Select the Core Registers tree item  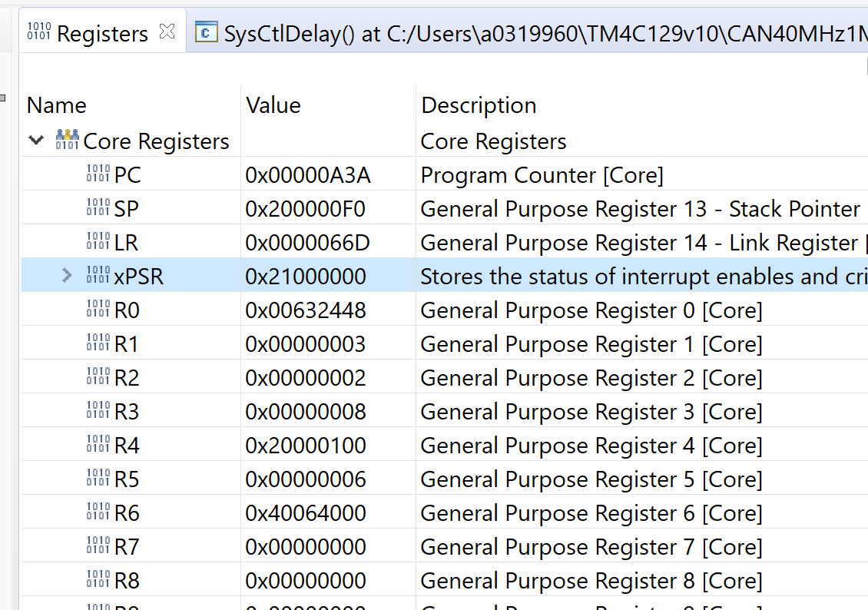pos(156,141)
